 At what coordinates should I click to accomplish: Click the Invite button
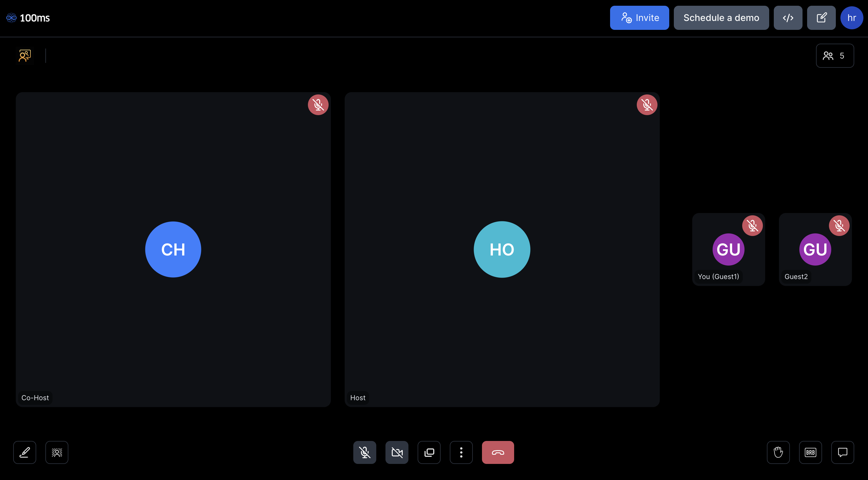[639, 18]
